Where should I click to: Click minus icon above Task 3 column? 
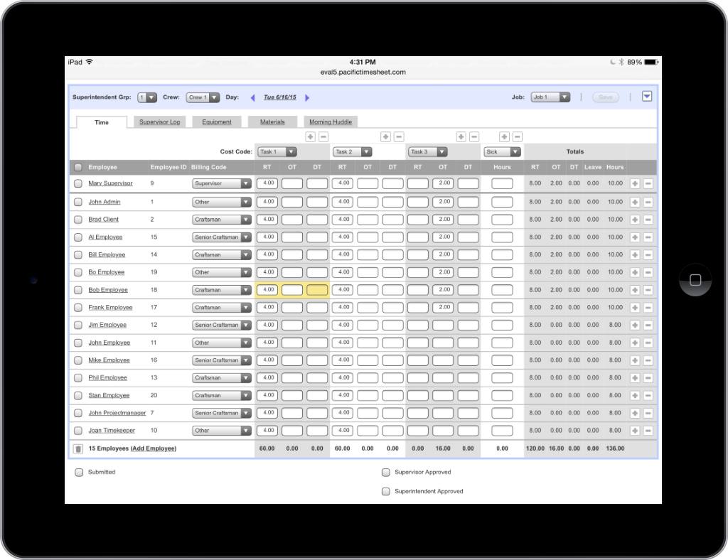coord(474,136)
